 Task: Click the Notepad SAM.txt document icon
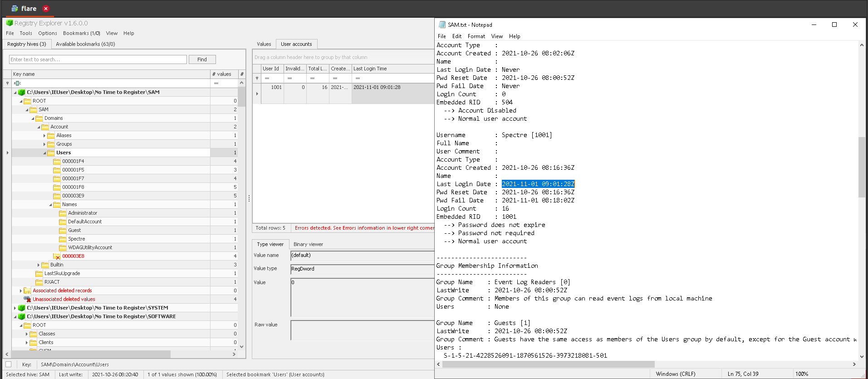(442, 25)
